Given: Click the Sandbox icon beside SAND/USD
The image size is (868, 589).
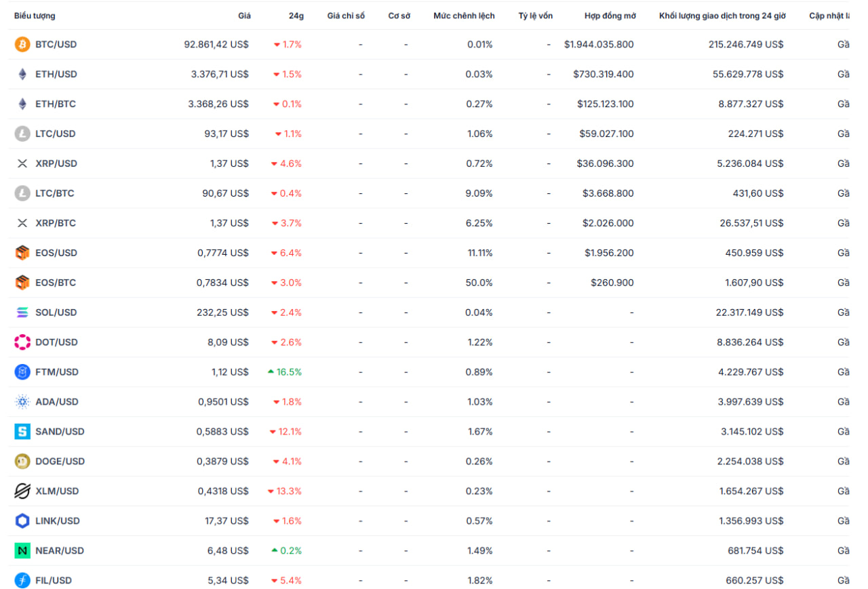Looking at the screenshot, I should [x=22, y=432].
